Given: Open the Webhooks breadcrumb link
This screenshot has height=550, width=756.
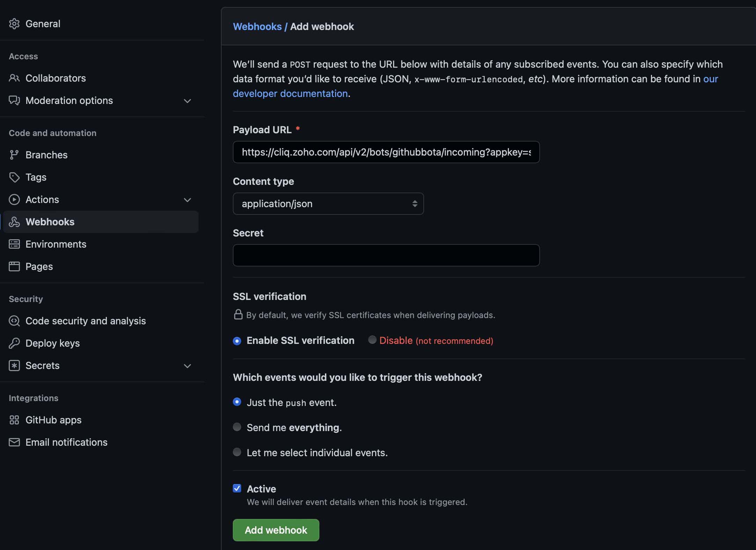Looking at the screenshot, I should pyautogui.click(x=257, y=27).
